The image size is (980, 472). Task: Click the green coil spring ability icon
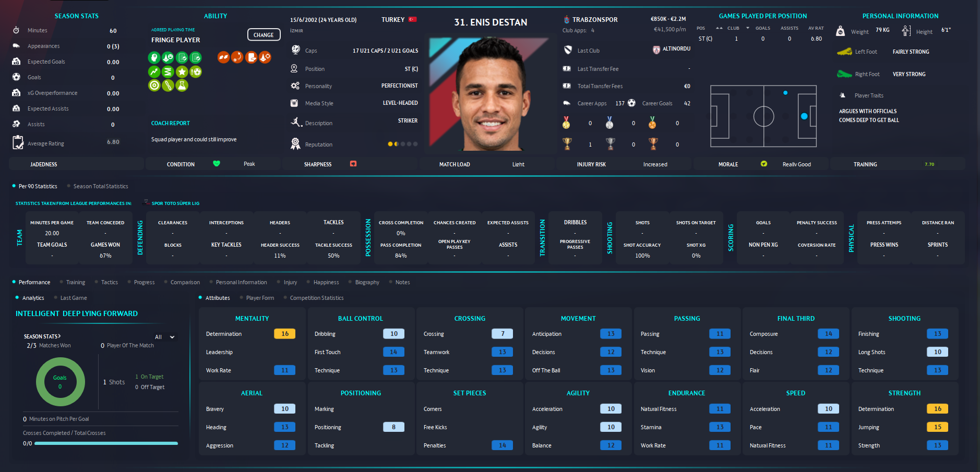coord(168,71)
